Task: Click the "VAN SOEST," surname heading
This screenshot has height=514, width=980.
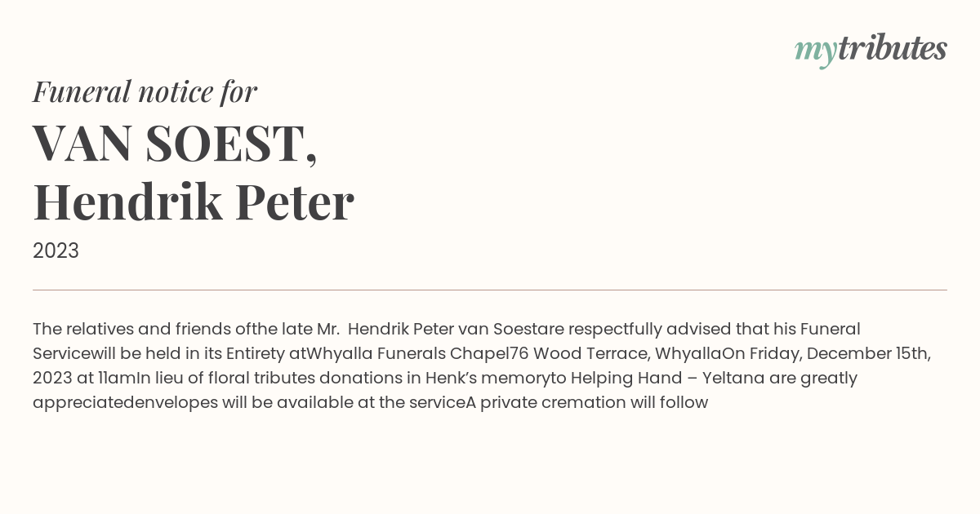Action: pyautogui.click(x=175, y=143)
